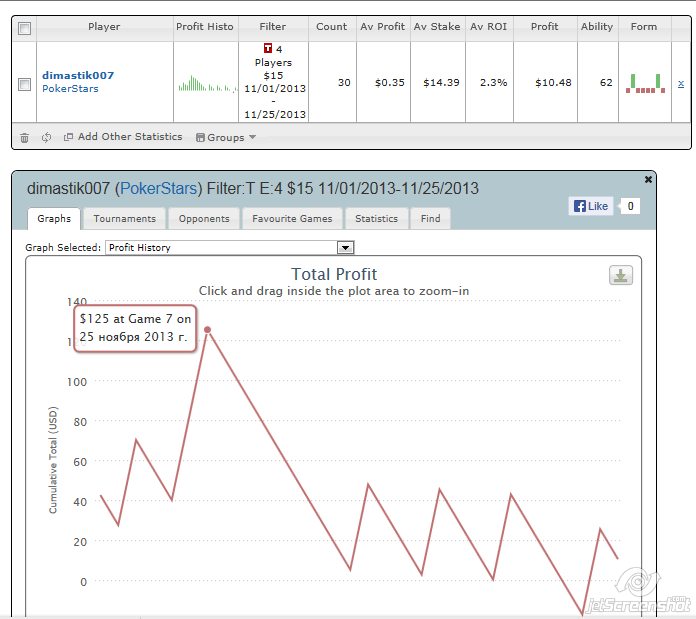The height and width of the screenshot is (619, 696).
Task: Check the dimastik007 row checkbox
Action: (x=24, y=84)
